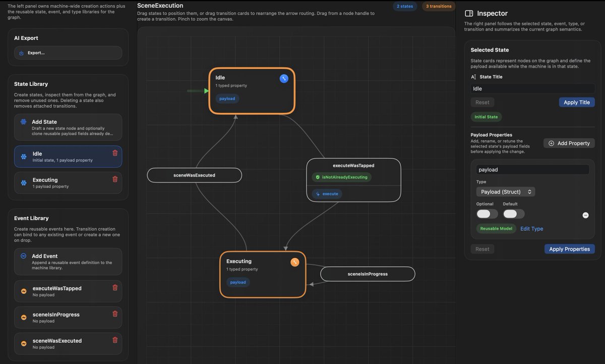605x364 pixels.
Task: Click the Reusable Model badge
Action: pos(496,229)
